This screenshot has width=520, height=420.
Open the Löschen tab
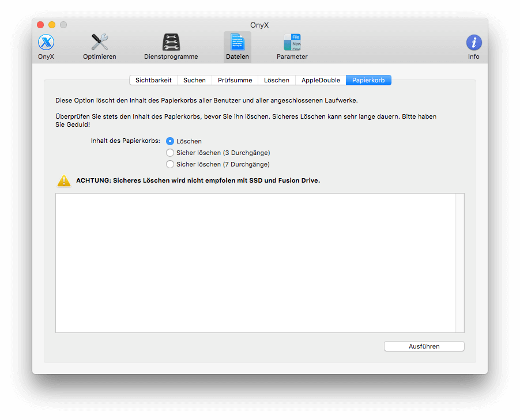point(277,80)
